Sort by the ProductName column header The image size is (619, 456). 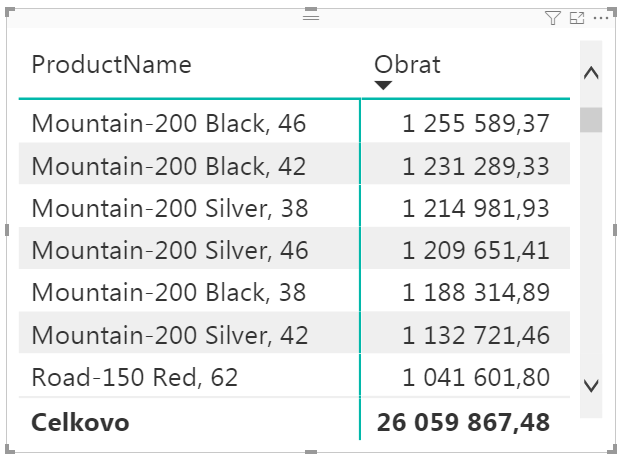click(x=111, y=65)
